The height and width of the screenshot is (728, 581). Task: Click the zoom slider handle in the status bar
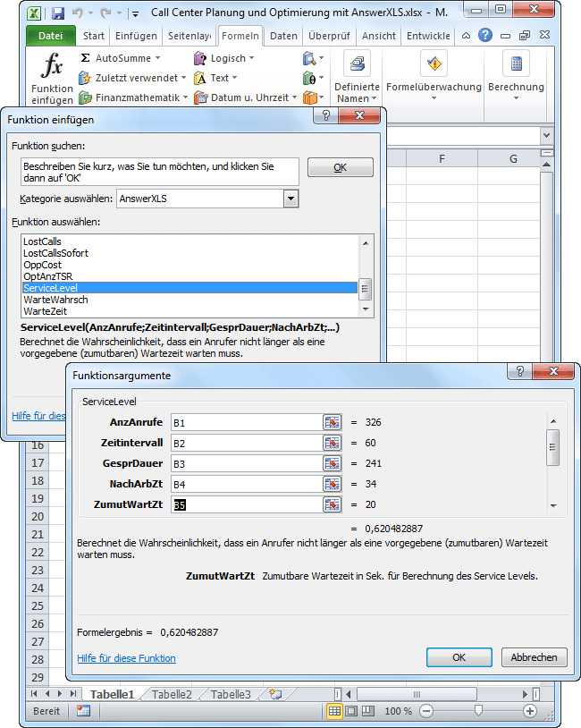[x=479, y=711]
